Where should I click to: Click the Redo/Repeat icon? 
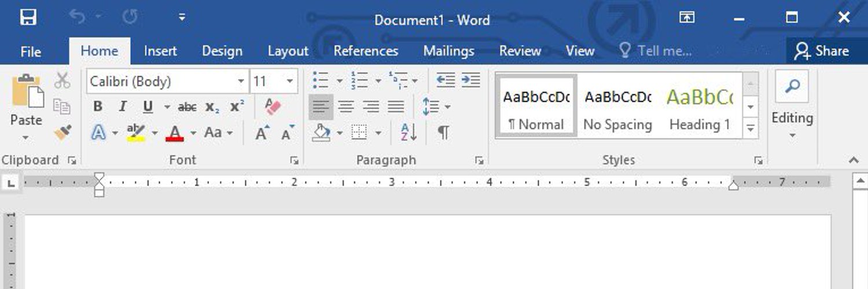pos(130,18)
